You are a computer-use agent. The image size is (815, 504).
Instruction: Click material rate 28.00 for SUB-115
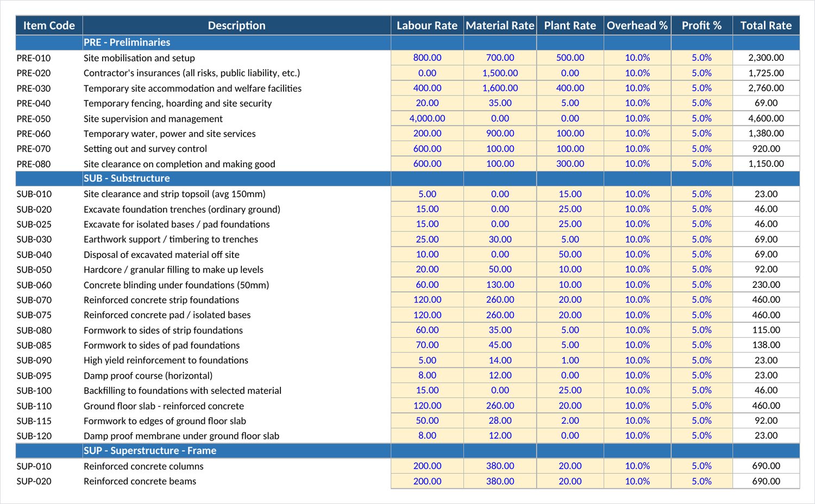click(x=500, y=420)
